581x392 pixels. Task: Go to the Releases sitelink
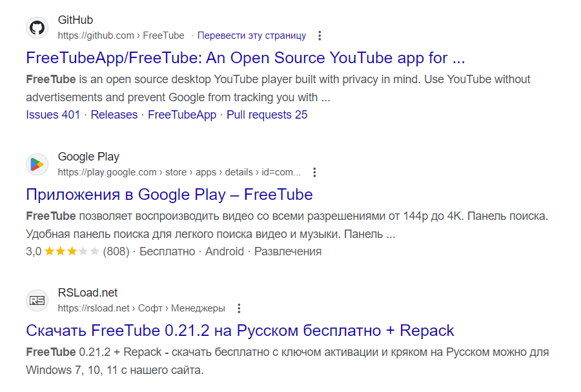[114, 115]
